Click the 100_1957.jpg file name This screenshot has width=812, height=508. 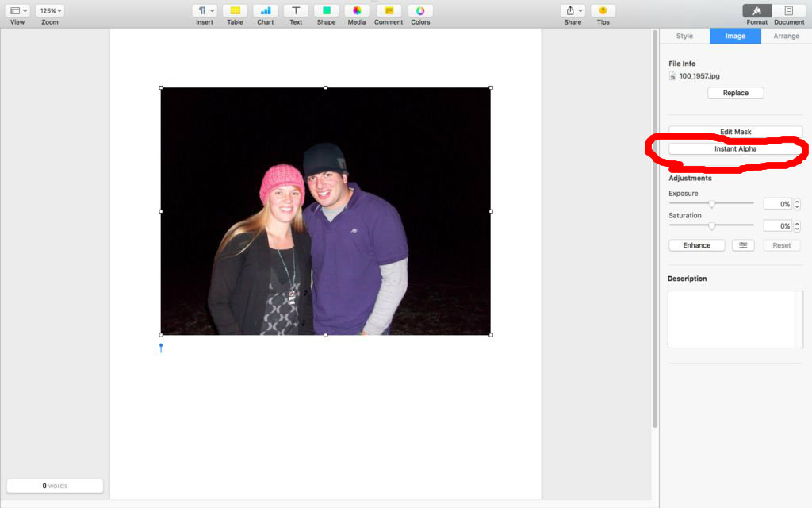699,75
